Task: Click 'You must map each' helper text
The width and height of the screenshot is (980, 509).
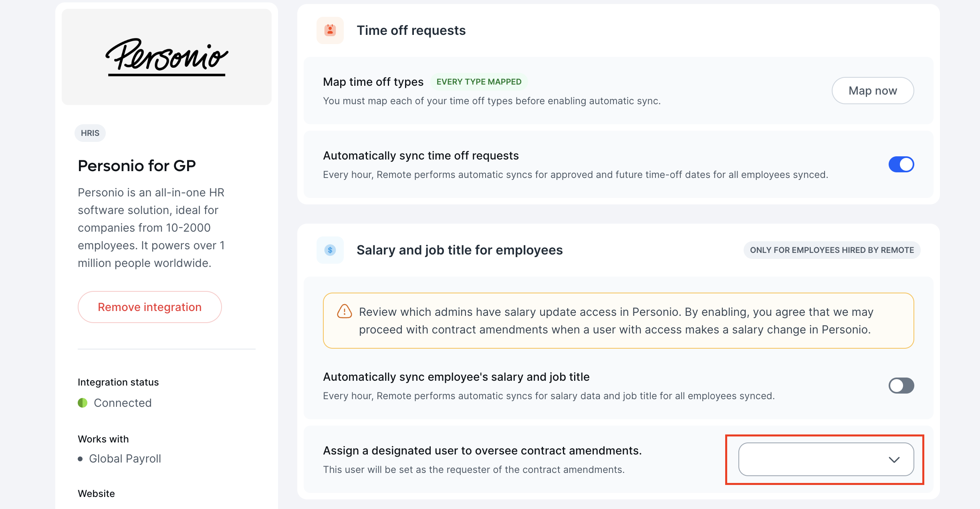Action: (492, 101)
